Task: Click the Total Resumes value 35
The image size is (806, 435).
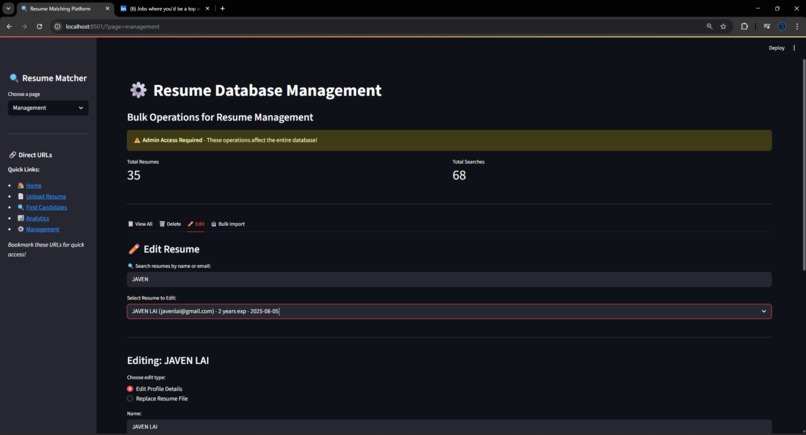Action: 134,175
